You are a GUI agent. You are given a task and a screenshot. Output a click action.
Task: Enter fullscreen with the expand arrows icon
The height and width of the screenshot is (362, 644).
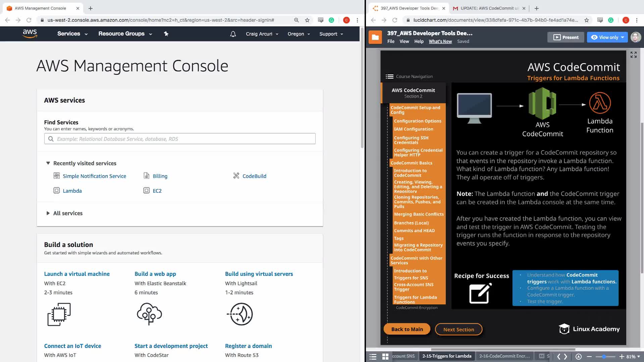[633, 55]
